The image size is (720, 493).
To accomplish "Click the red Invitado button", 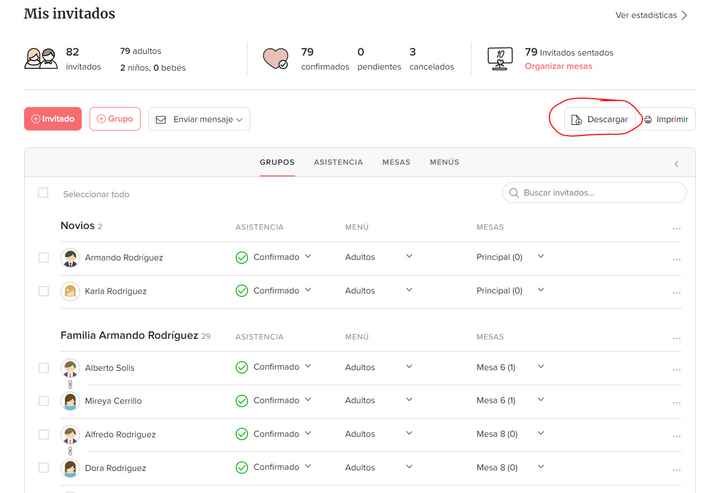I will tap(52, 118).
